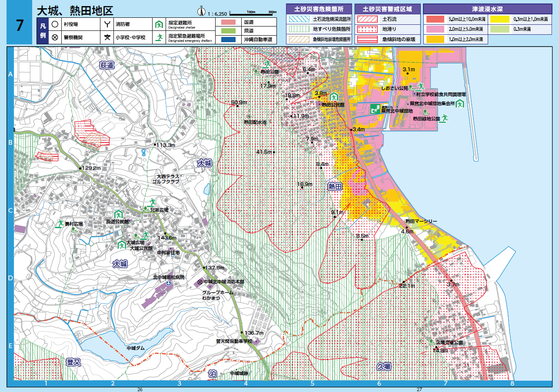Screen dimensions: 559x392
Task: Click the 1 : 6,250 scale text
Action: [x=218, y=14]
